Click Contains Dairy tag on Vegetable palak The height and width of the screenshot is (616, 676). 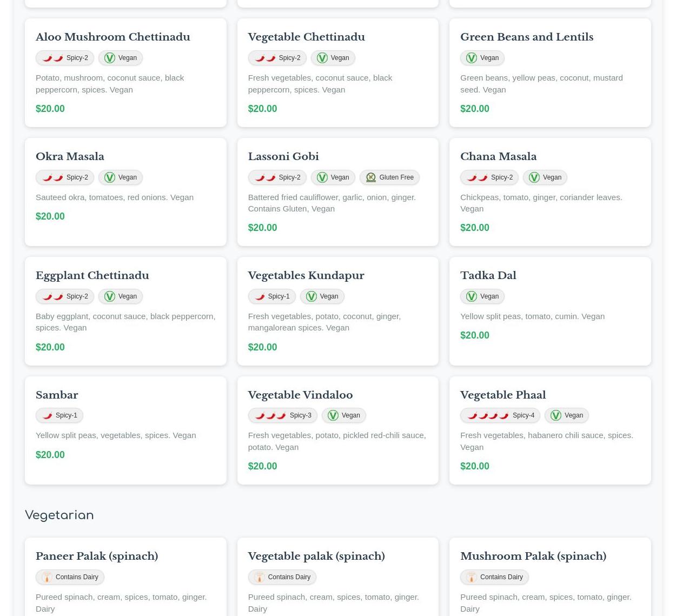tap(282, 577)
